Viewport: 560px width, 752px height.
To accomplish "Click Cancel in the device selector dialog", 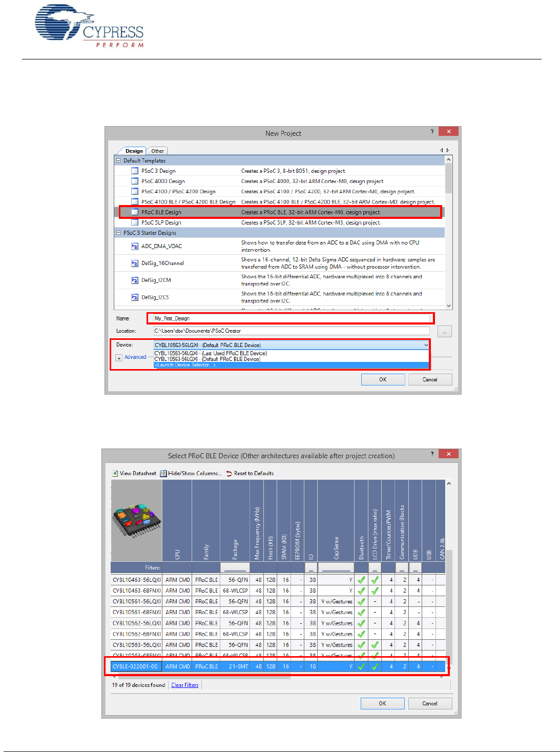I will coord(430,703).
